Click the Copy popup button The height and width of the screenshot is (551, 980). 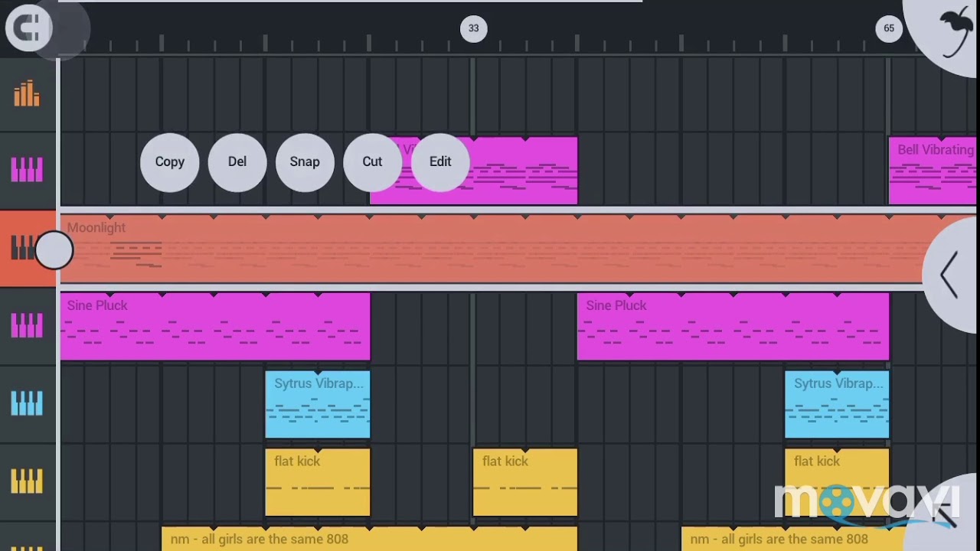[x=170, y=162]
